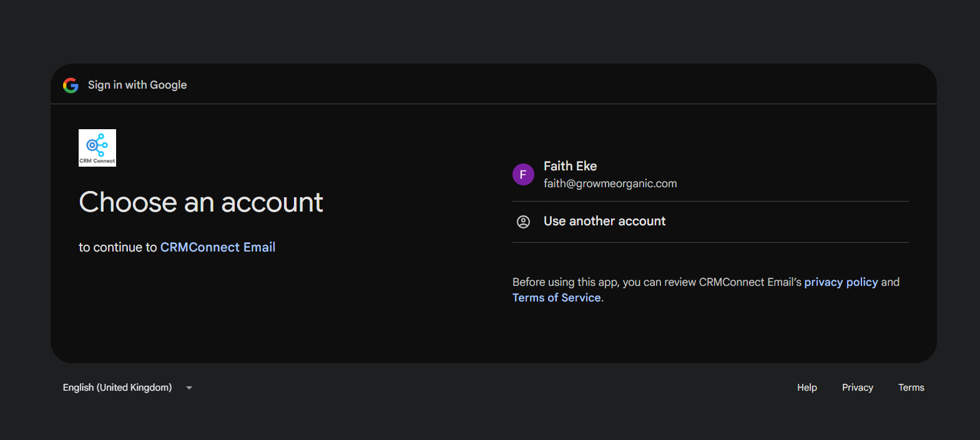Select the purple F avatar for Faith Eke
The image size is (980, 440).
(x=523, y=175)
